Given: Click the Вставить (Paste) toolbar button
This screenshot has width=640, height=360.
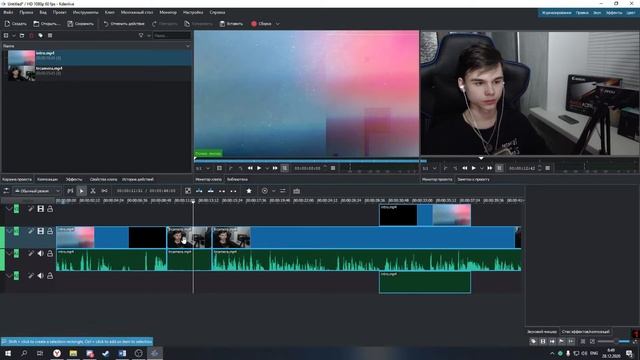Looking at the screenshot, I should tap(231, 24).
